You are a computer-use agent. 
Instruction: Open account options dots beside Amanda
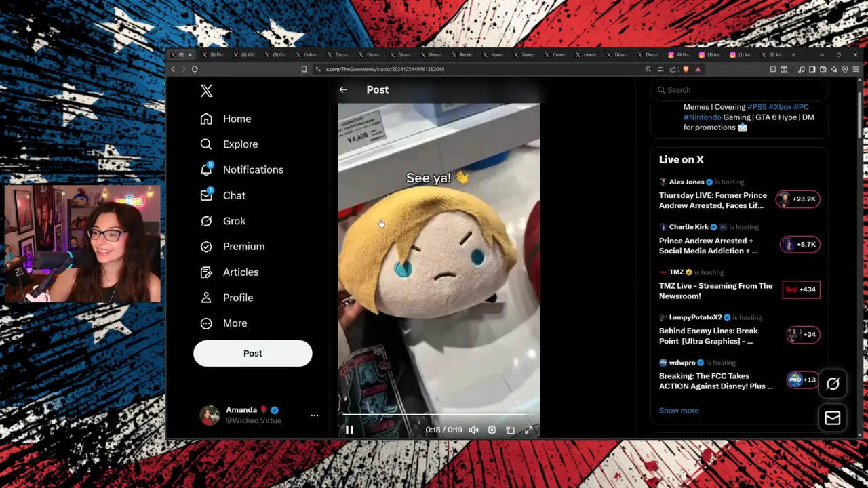(x=315, y=415)
